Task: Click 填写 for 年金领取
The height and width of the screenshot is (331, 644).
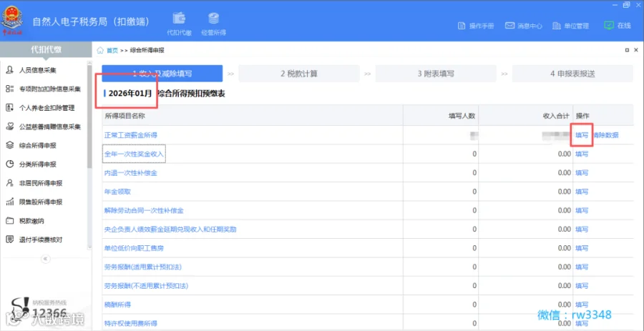Action: (x=582, y=192)
